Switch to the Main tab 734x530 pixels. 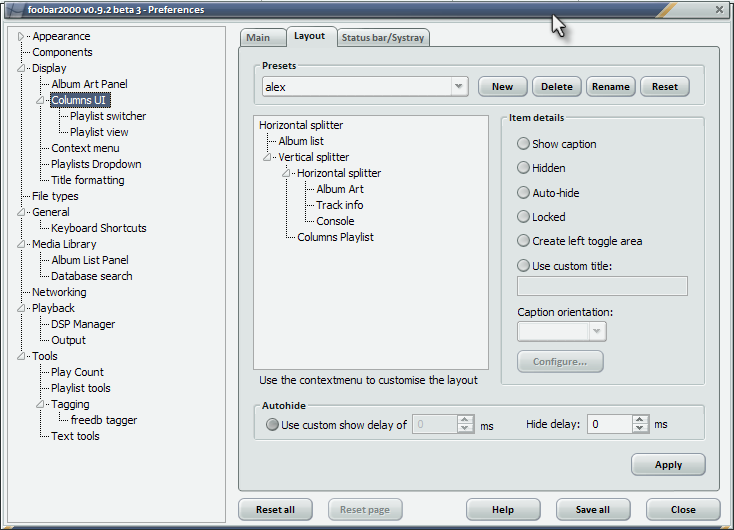tap(263, 37)
